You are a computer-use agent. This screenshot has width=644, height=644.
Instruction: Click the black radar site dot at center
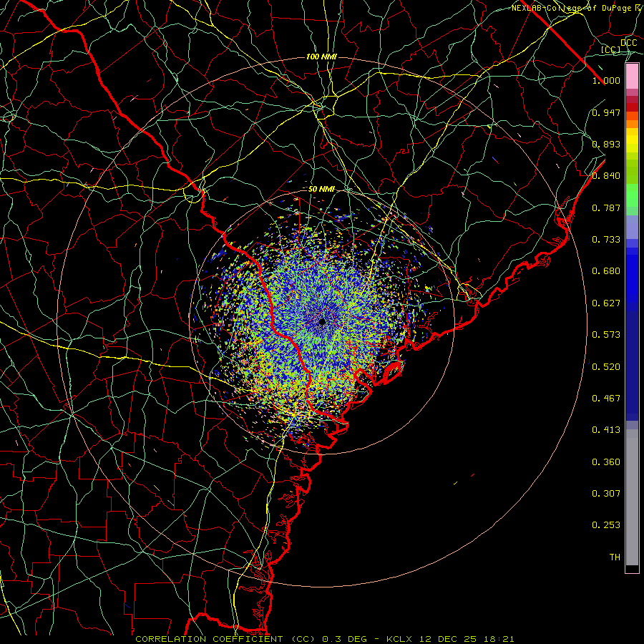[x=323, y=322]
